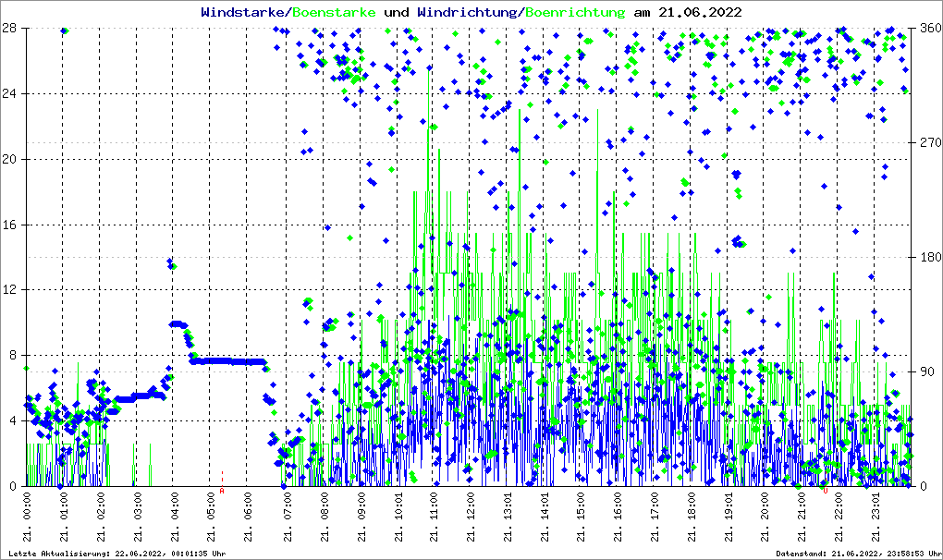Screen dimensions: 943x560
Task: Click the blue 'Windstarke' title word
Action: 243,12
